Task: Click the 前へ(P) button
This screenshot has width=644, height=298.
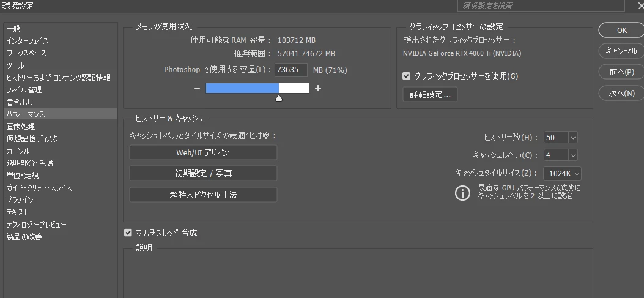Action: (x=622, y=72)
